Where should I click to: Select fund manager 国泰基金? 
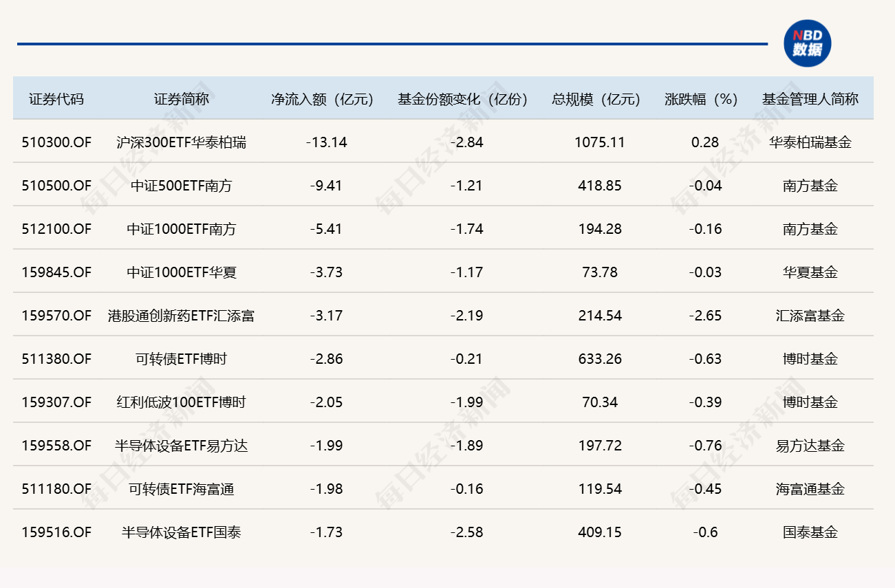click(x=810, y=532)
